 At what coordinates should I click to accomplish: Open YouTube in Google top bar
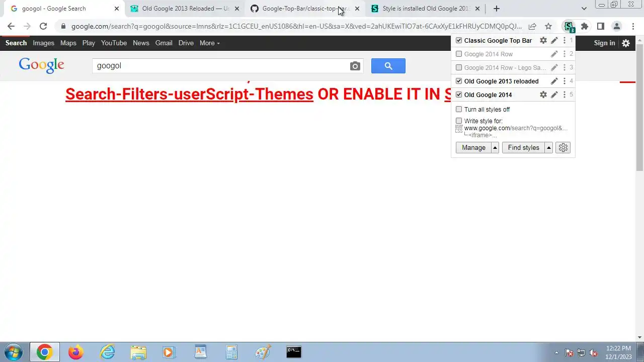(114, 43)
